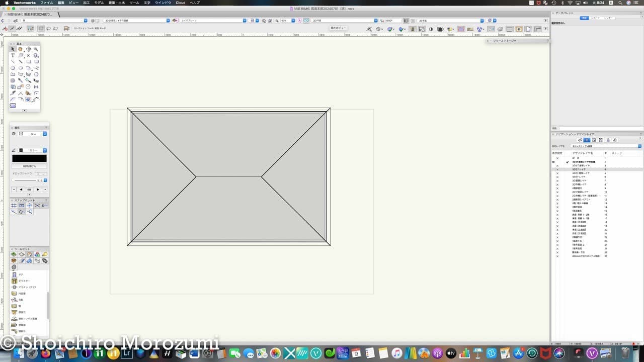Screen dimensions: 644x362
Task: Select the Mirror tool in Basic palette
Action: coord(36,86)
